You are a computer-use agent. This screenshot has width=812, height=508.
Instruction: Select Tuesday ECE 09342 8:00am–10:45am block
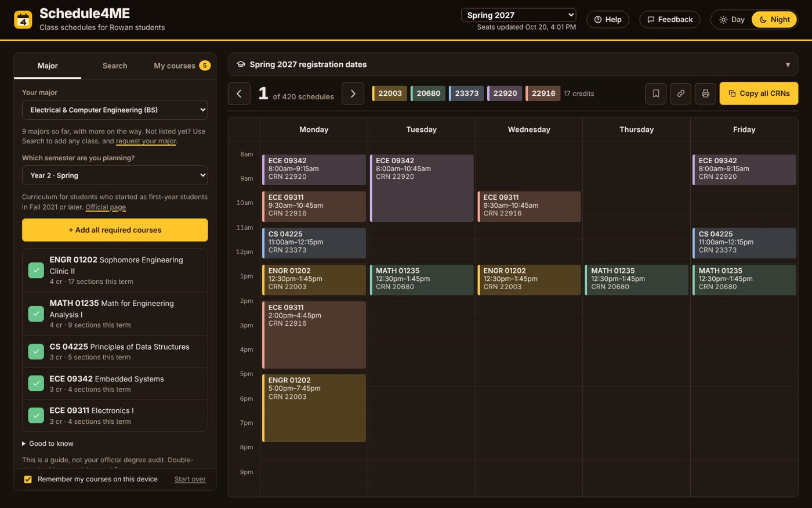tap(422, 188)
